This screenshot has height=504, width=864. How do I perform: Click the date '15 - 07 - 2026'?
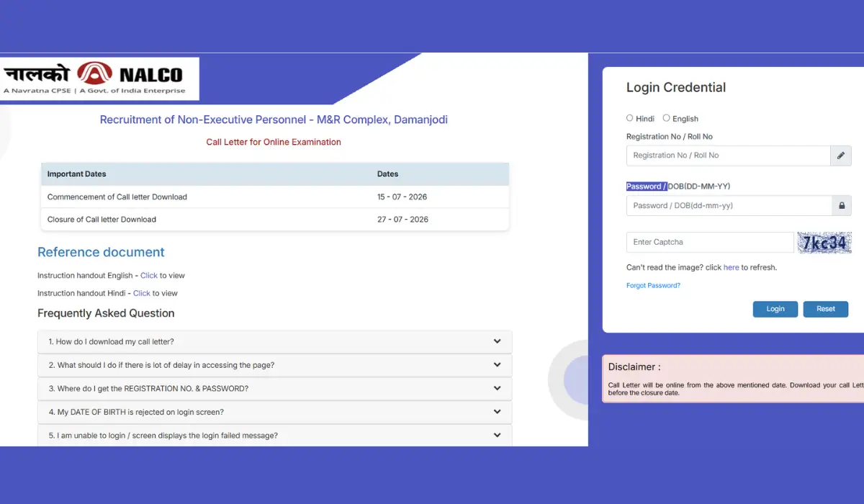pyautogui.click(x=402, y=197)
